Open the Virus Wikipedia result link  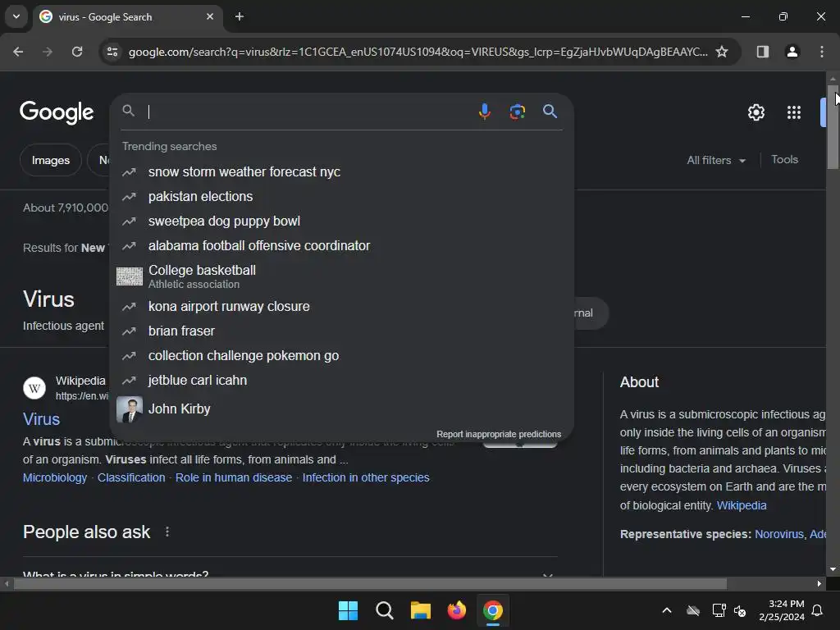point(41,419)
